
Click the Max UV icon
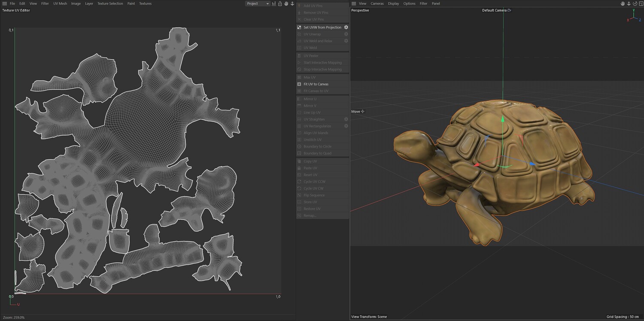tap(299, 77)
